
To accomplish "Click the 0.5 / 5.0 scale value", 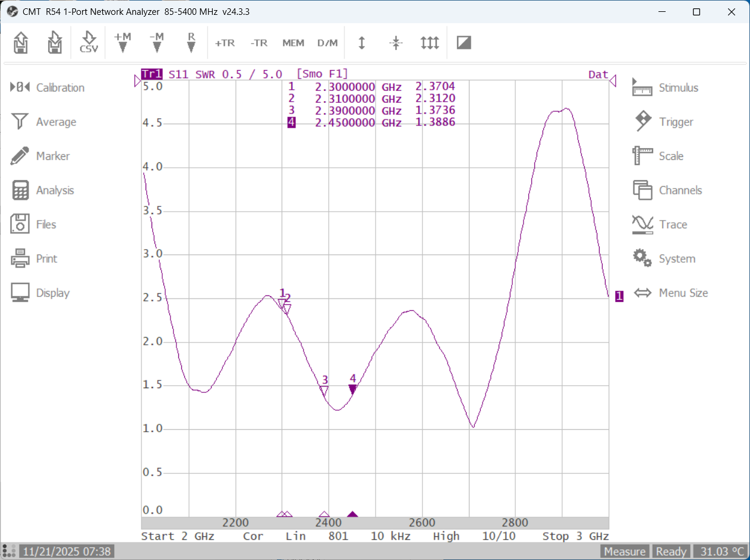I will 252,74.
